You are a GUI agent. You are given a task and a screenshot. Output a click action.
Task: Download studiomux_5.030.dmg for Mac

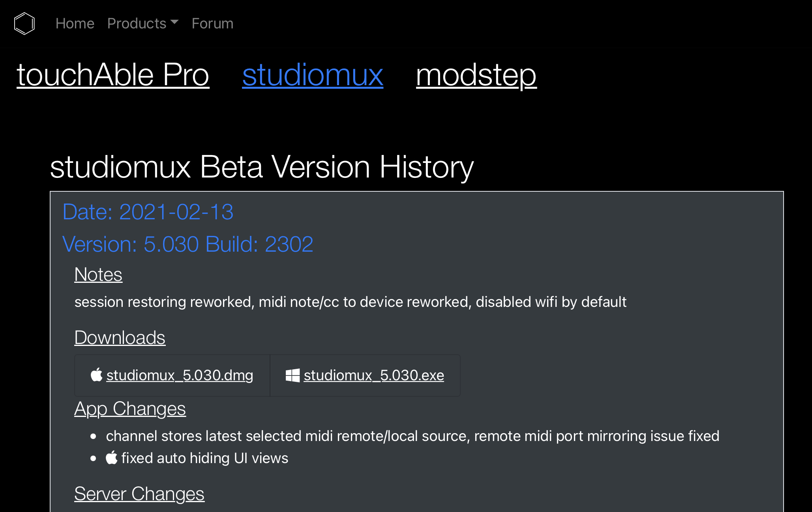pyautogui.click(x=180, y=375)
